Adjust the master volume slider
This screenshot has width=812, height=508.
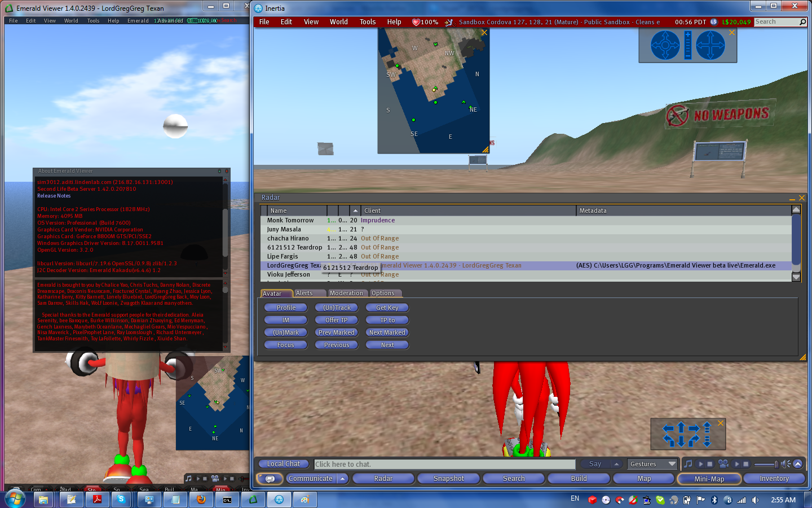767,465
